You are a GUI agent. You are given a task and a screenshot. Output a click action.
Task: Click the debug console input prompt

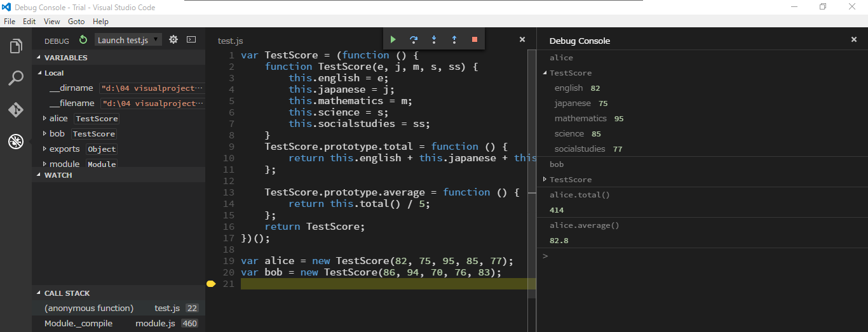[x=702, y=256]
